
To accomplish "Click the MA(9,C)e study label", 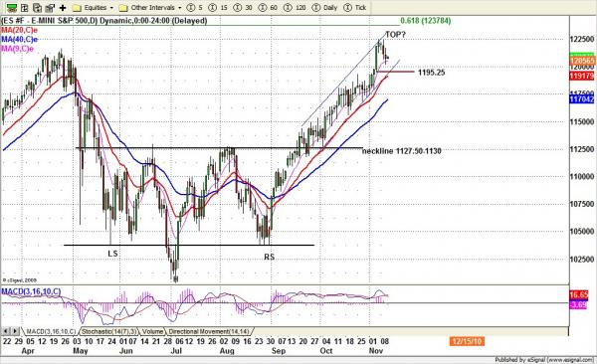I will [18, 49].
